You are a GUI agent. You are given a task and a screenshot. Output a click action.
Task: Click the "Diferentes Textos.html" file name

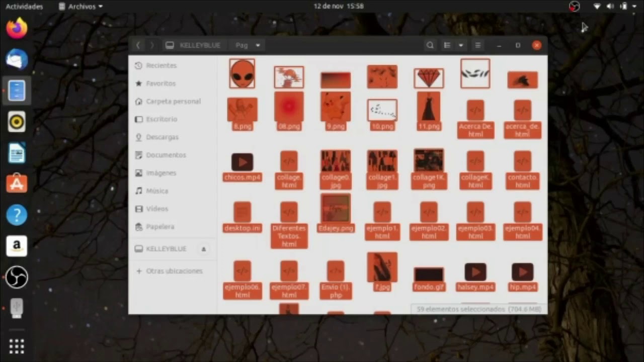(x=289, y=236)
